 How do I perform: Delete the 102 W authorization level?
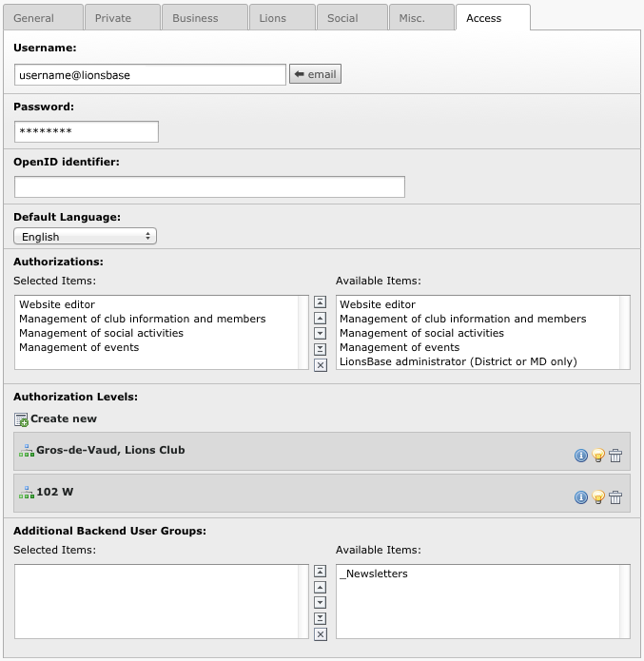point(615,497)
